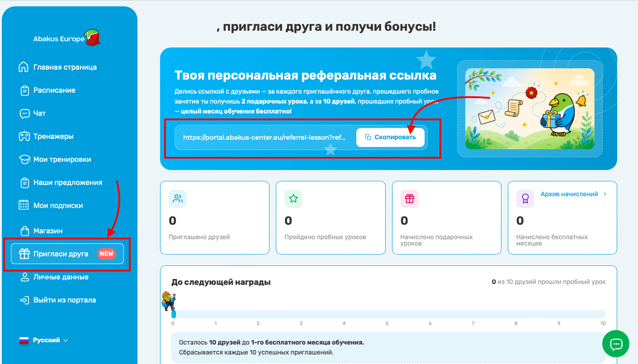Click the home icon beside Главная страница

[x=24, y=67]
